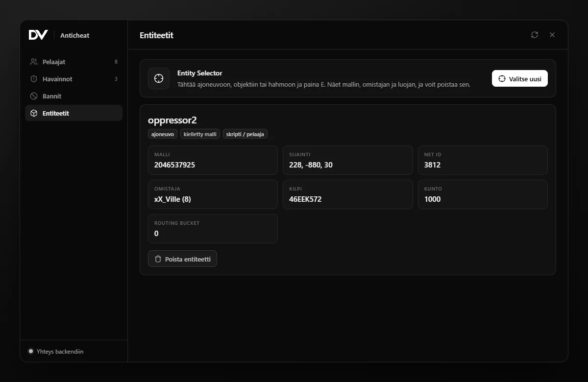Viewport: 588px width, 382px height.
Task: Click the backend connection status indicator
Action: (31, 351)
